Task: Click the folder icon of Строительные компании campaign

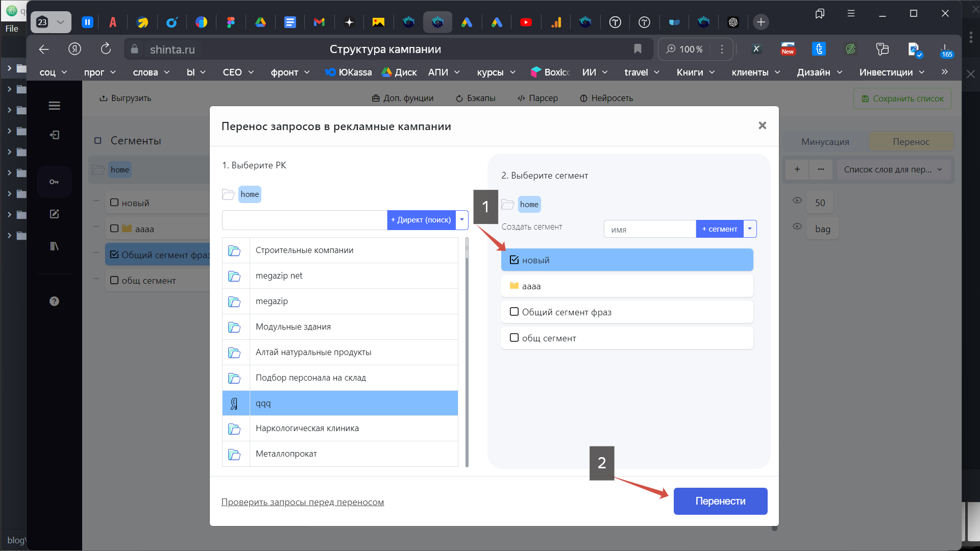Action: click(x=234, y=251)
